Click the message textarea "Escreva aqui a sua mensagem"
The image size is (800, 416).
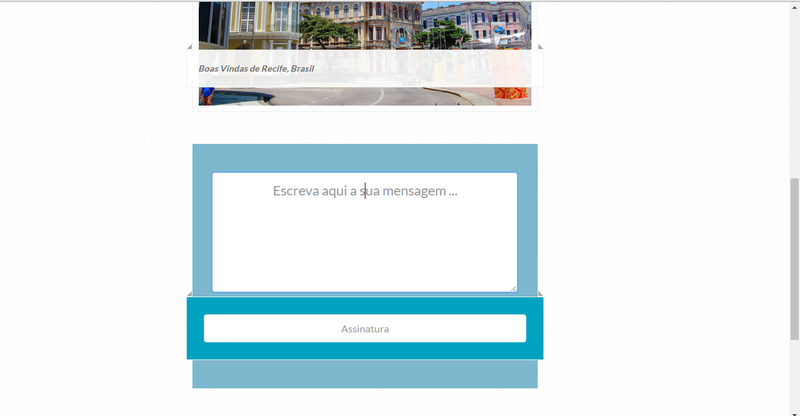pos(364,232)
